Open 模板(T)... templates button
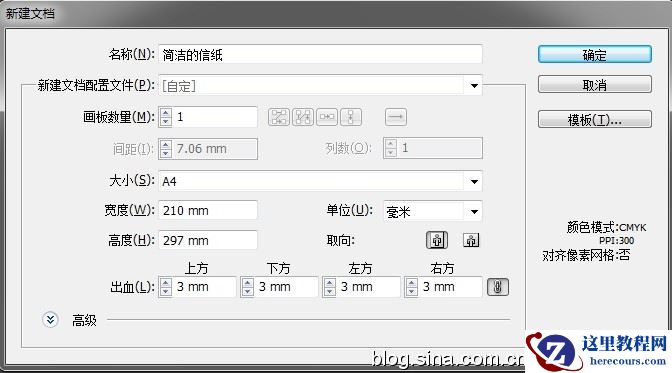 (595, 120)
